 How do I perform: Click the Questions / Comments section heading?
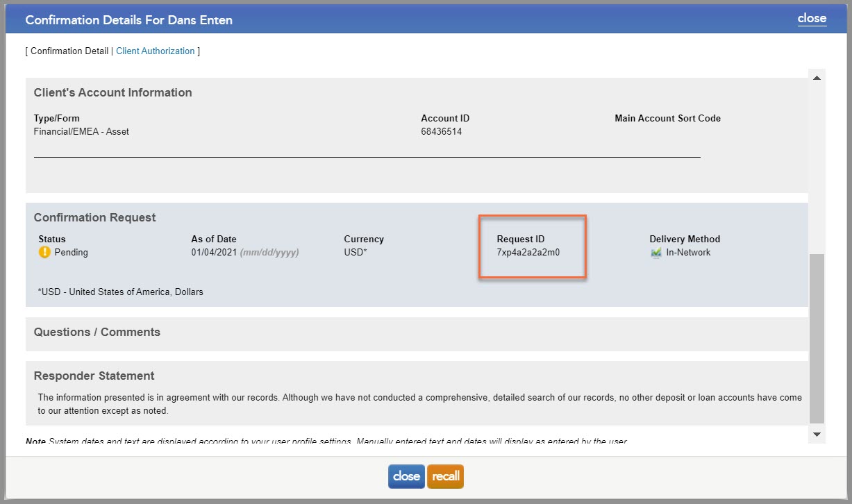[97, 332]
